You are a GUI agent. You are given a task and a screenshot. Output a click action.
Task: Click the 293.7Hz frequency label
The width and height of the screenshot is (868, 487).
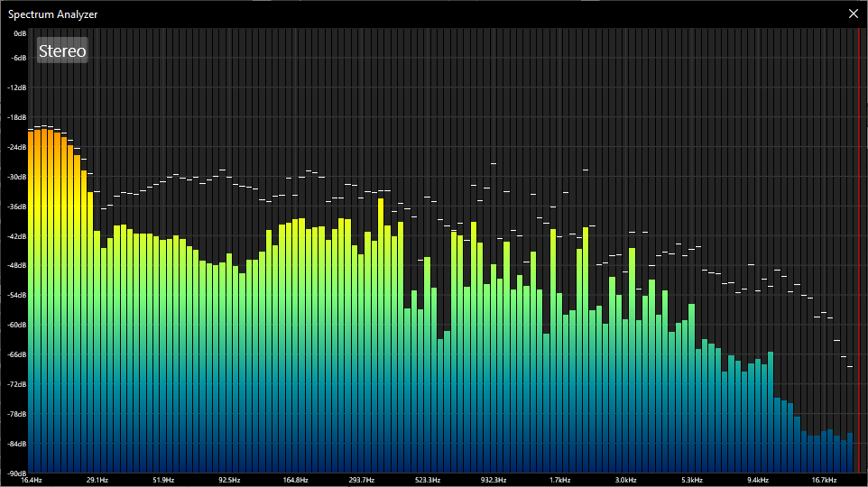(362, 481)
